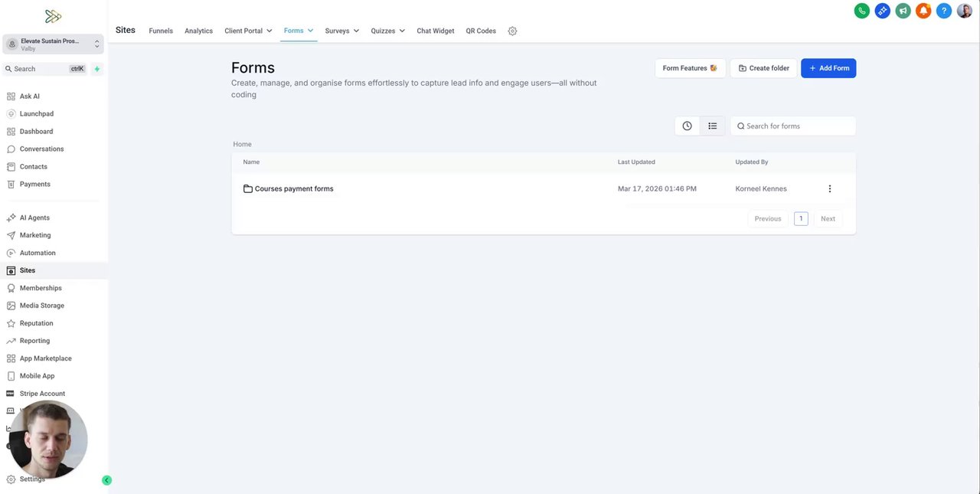The height and width of the screenshot is (494, 980).
Task: Focus the Search for forms field
Action: 793,126
